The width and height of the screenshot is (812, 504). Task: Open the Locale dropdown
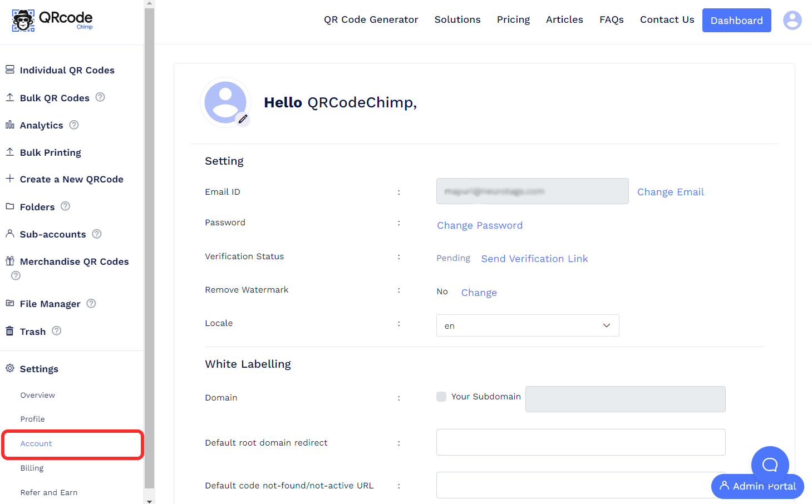point(527,325)
